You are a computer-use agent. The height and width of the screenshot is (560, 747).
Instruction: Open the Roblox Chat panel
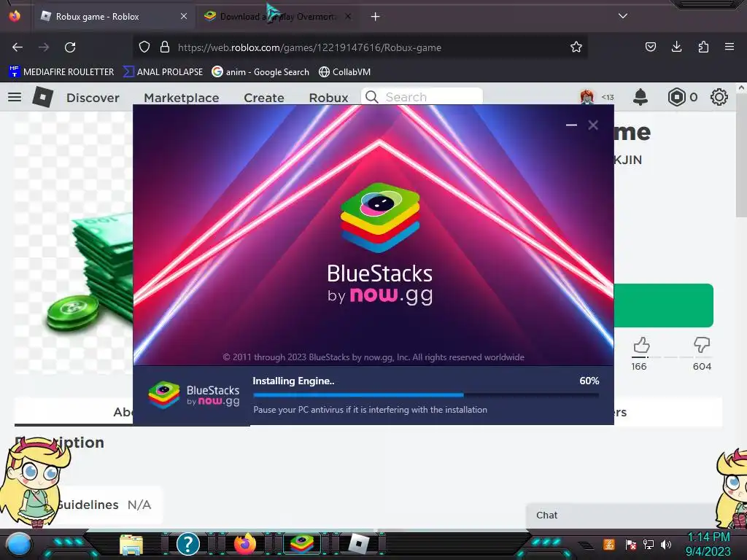[x=622, y=516]
